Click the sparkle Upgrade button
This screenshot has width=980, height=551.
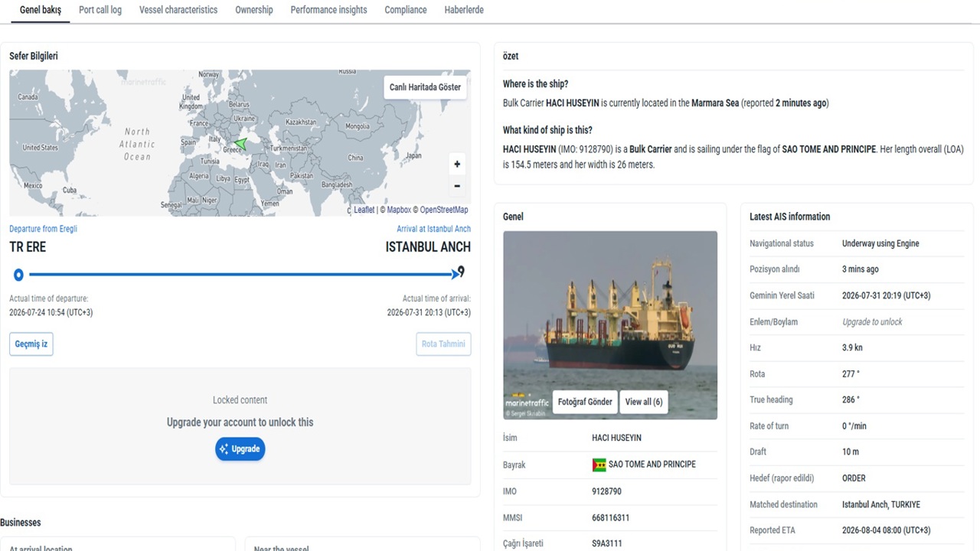tap(240, 449)
